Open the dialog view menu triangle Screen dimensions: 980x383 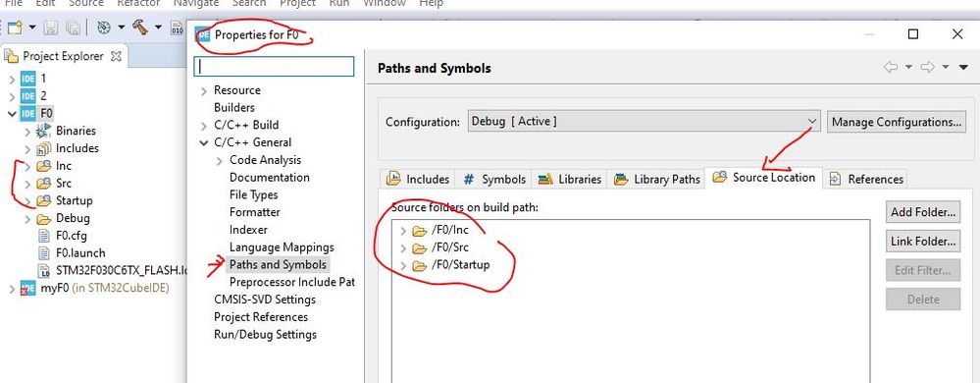pyautogui.click(x=963, y=67)
